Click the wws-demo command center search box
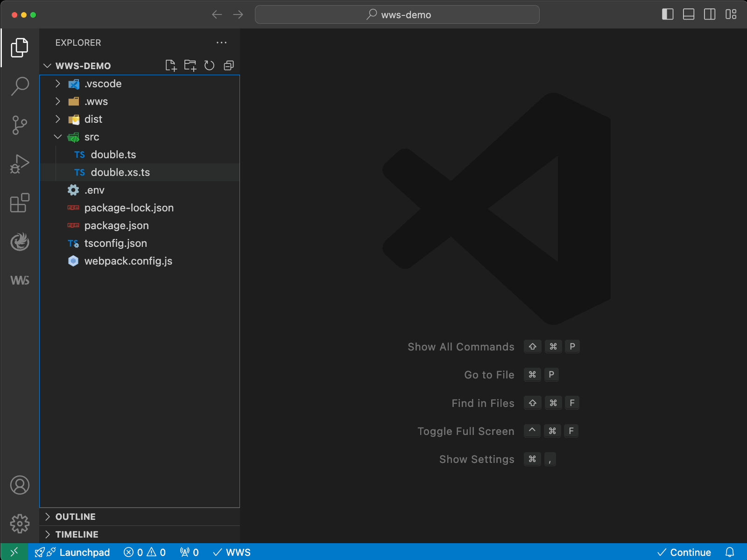Screen dimensions: 747x560 [x=397, y=14]
